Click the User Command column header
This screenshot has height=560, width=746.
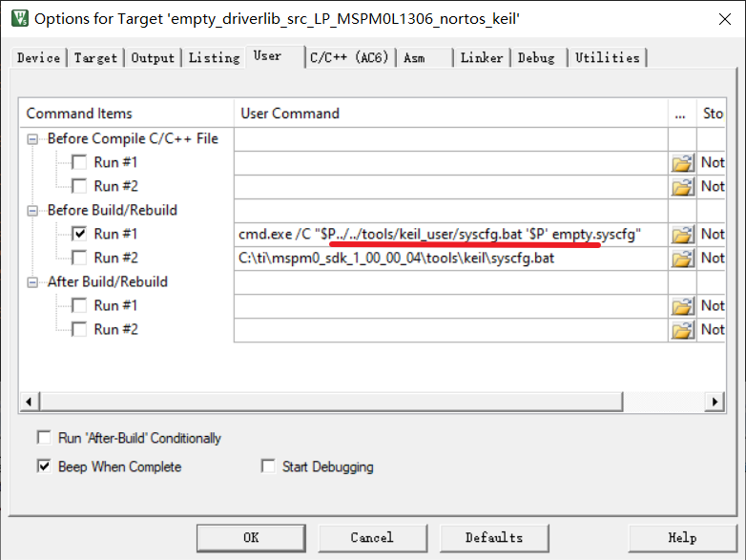click(451, 114)
